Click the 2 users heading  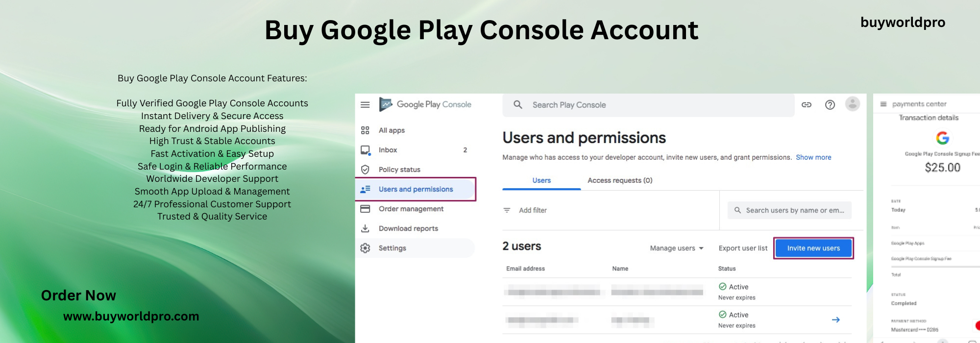(x=522, y=246)
